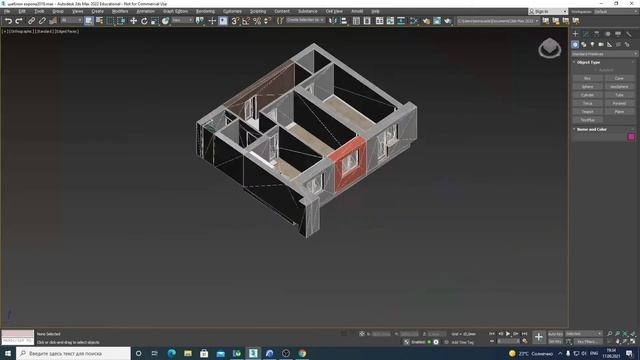The height and width of the screenshot is (360, 640).
Task: Toggle Percent Snap
Action: [x=257, y=21]
